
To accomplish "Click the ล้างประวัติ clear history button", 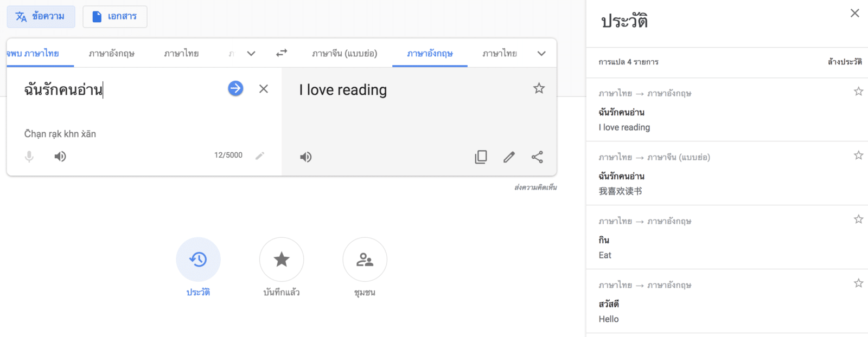I will [x=844, y=62].
